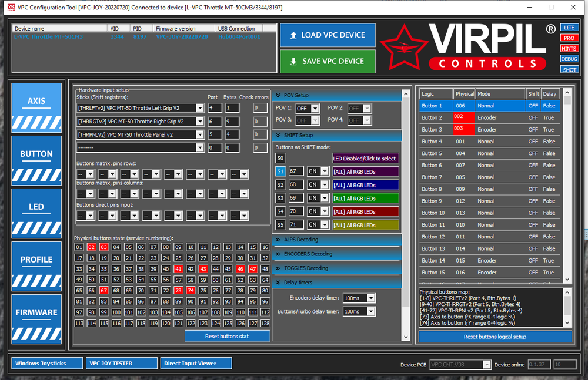Open POV 1 dropdown
The height and width of the screenshot is (380, 588).
tap(315, 109)
